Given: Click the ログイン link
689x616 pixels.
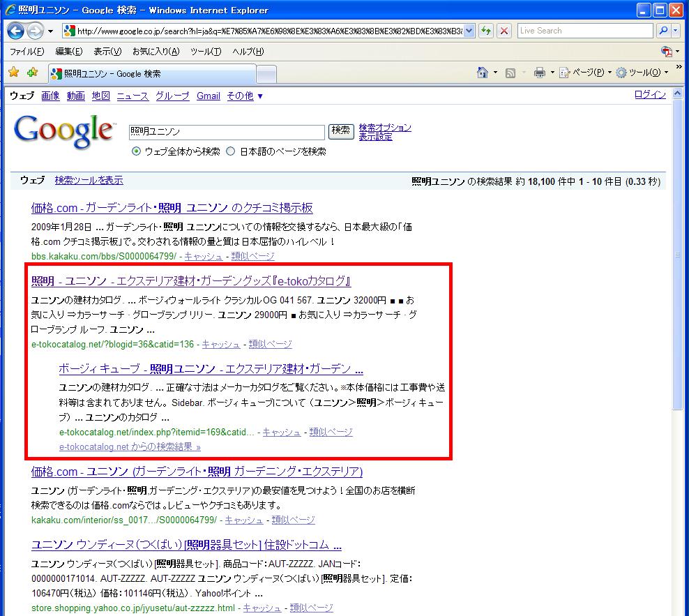Looking at the screenshot, I should coord(650,95).
